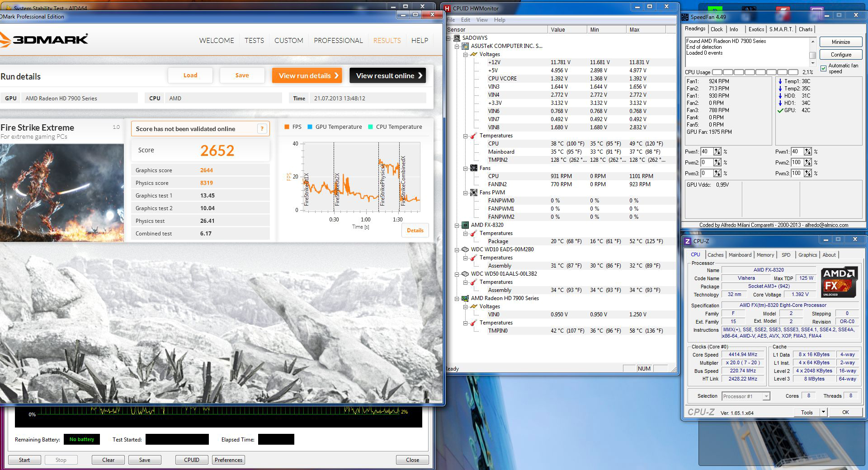Click the HD1 down-arrow indicator in SpeedFan
The width and height of the screenshot is (868, 470).
point(780,103)
